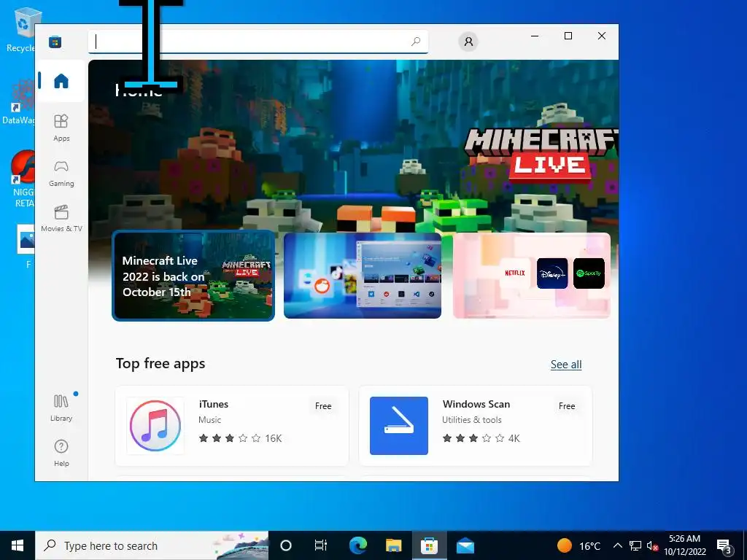Open the Mail app from the taskbar
747x560 pixels.
pos(465,545)
